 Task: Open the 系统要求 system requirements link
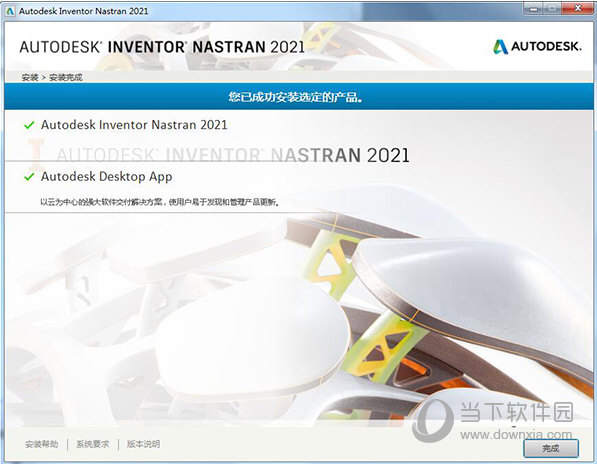93,444
